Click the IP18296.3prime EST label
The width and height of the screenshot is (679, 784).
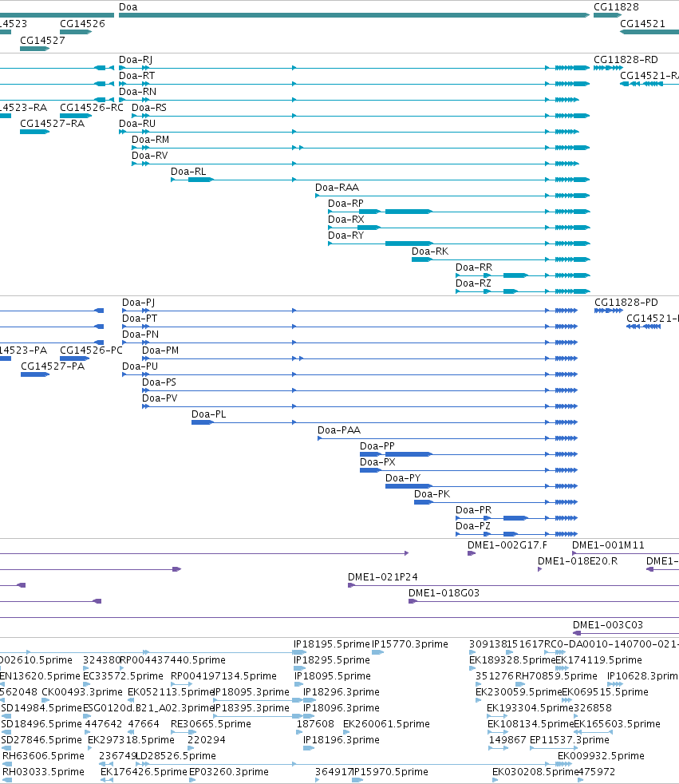(341, 692)
